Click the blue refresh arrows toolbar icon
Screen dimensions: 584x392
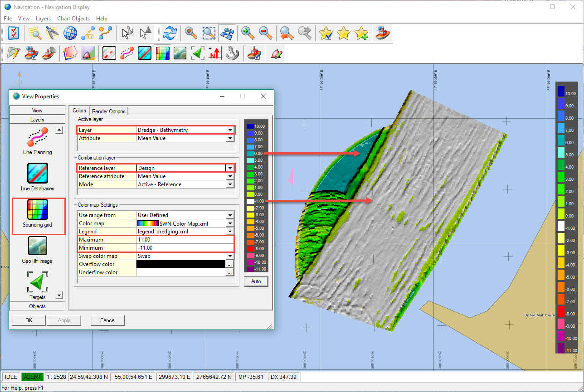[170, 33]
